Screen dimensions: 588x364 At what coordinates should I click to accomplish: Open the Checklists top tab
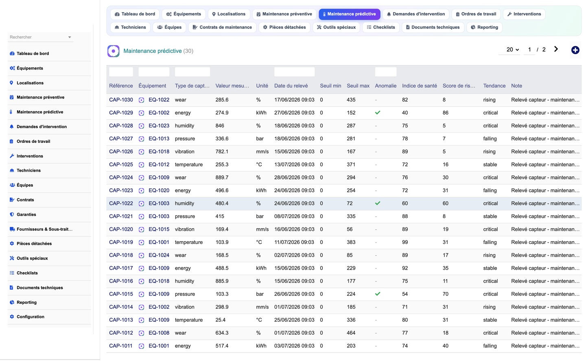[381, 28]
